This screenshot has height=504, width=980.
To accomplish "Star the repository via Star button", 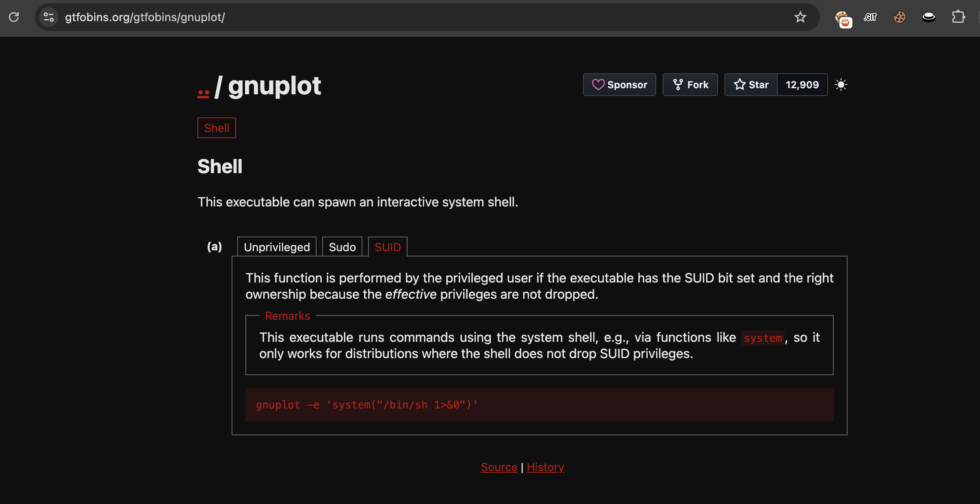I will 751,85.
